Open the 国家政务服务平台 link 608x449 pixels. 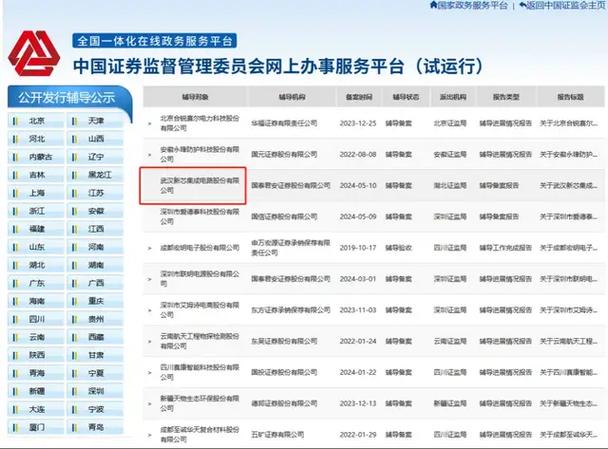(x=472, y=5)
